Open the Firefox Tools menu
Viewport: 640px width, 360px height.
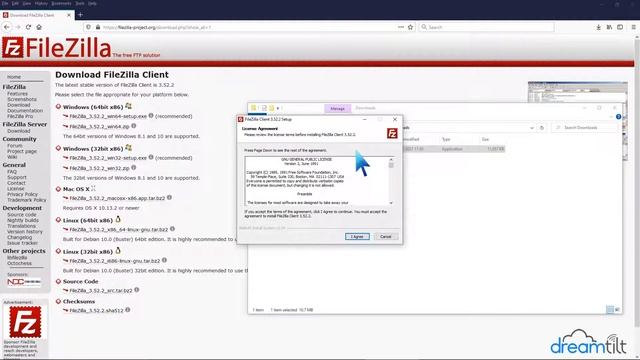pyautogui.click(x=80, y=3)
